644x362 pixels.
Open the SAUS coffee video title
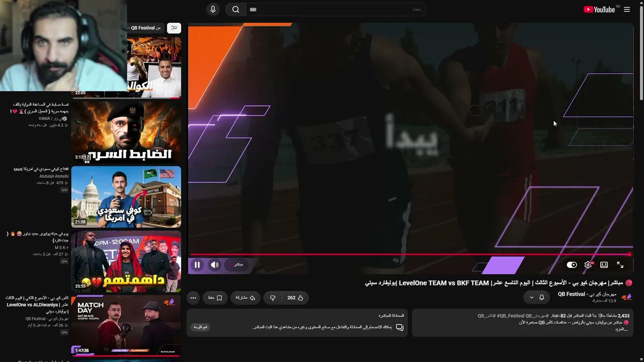[41, 169]
